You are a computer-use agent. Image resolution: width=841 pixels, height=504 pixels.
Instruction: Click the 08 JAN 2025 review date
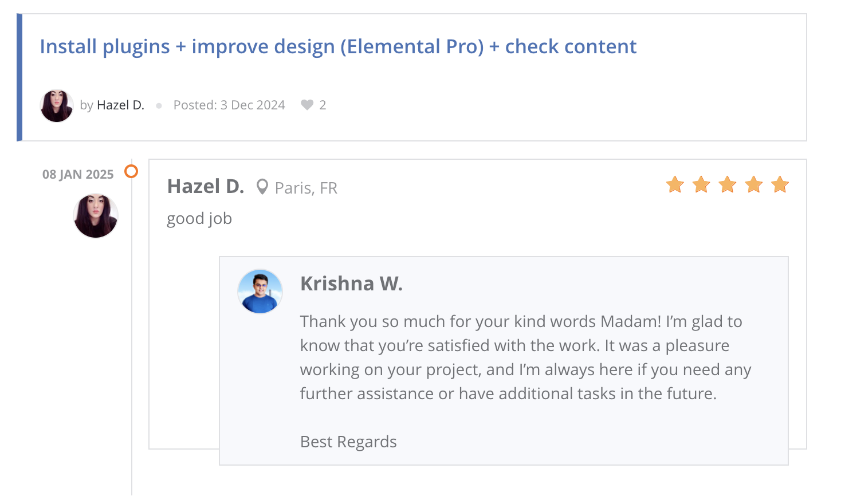pos(78,175)
